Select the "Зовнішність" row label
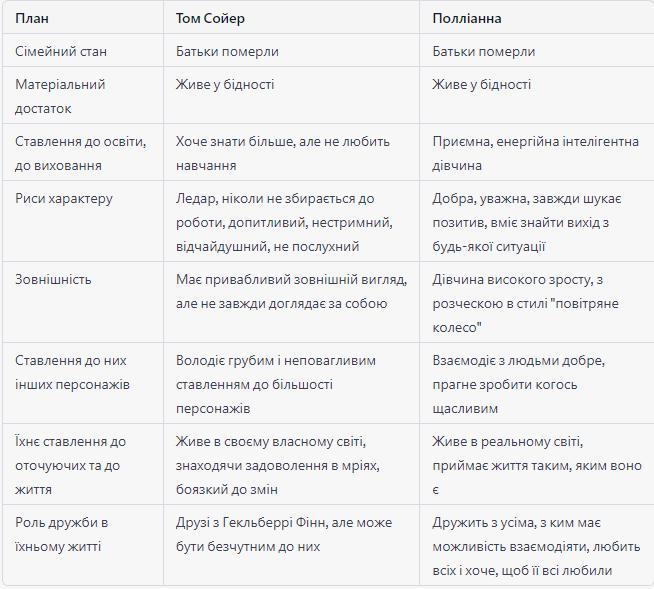Viewport: 654px width, 589px height. pos(53,279)
